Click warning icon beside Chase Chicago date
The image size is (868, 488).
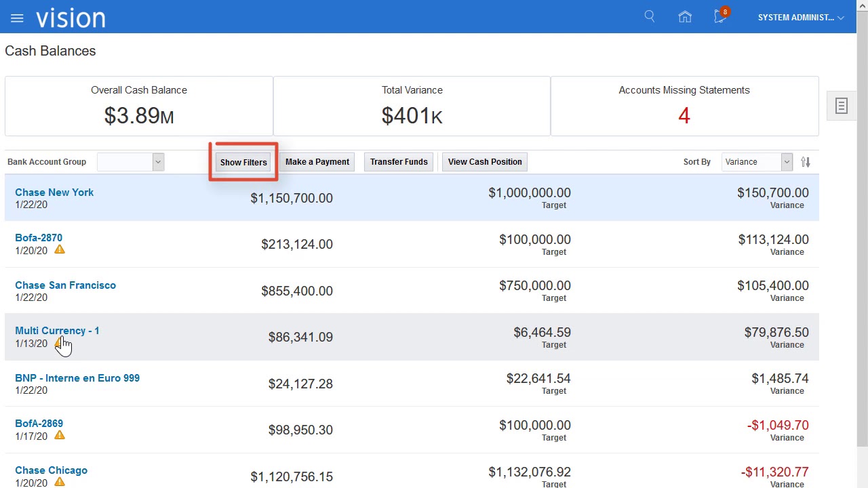tap(60, 482)
